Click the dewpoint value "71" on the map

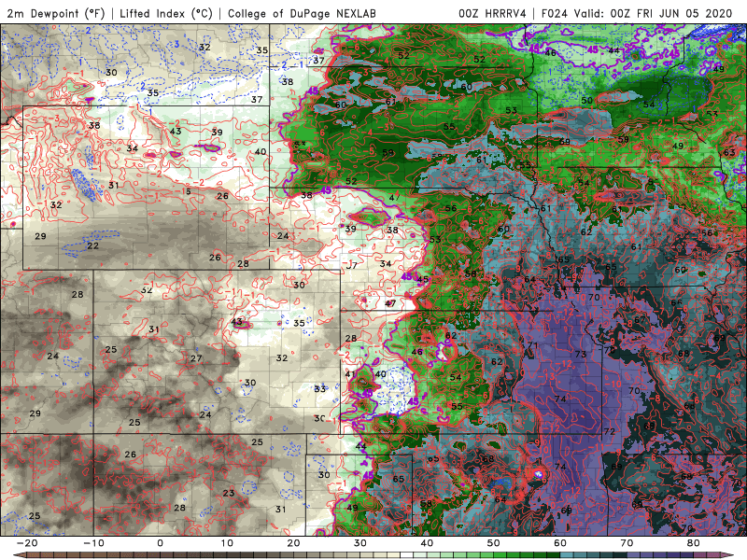532,345
